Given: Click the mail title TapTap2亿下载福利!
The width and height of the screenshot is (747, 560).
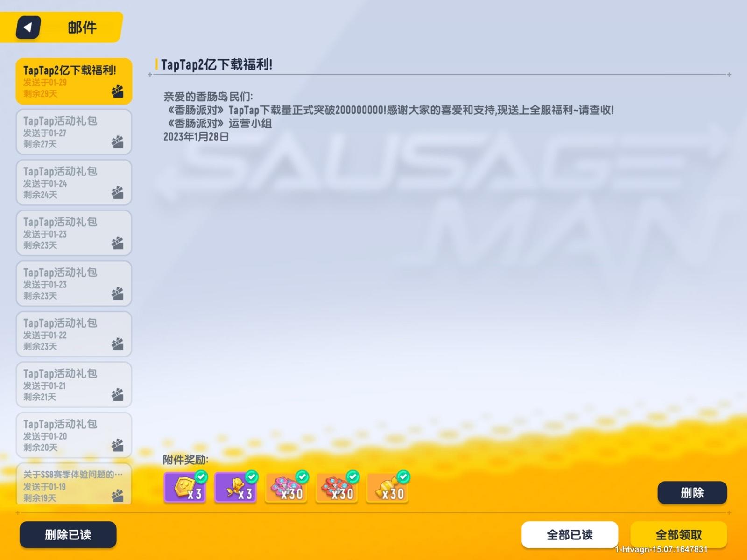Looking at the screenshot, I should (217, 64).
